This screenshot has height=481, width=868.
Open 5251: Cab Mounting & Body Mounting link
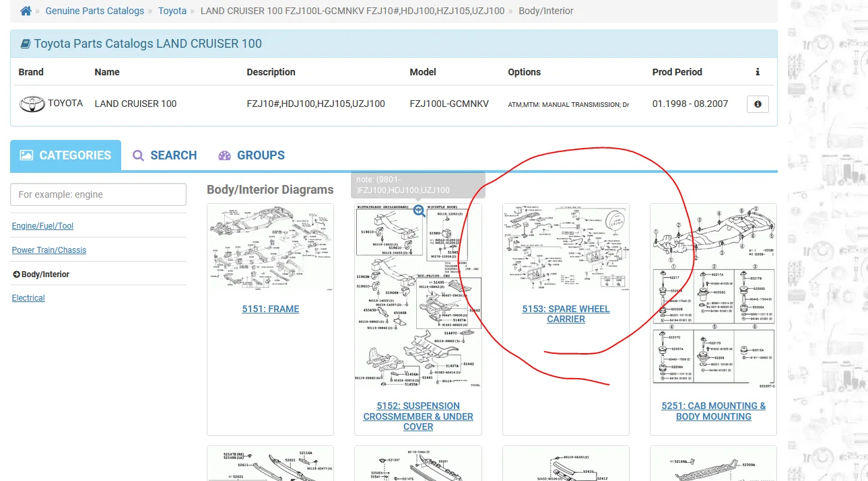[714, 411]
